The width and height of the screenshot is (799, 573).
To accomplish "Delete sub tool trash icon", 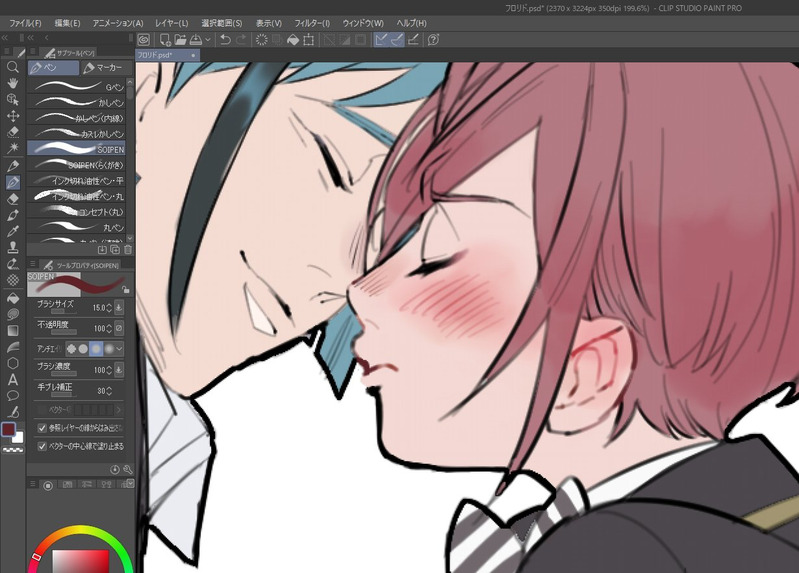I will pyautogui.click(x=128, y=249).
